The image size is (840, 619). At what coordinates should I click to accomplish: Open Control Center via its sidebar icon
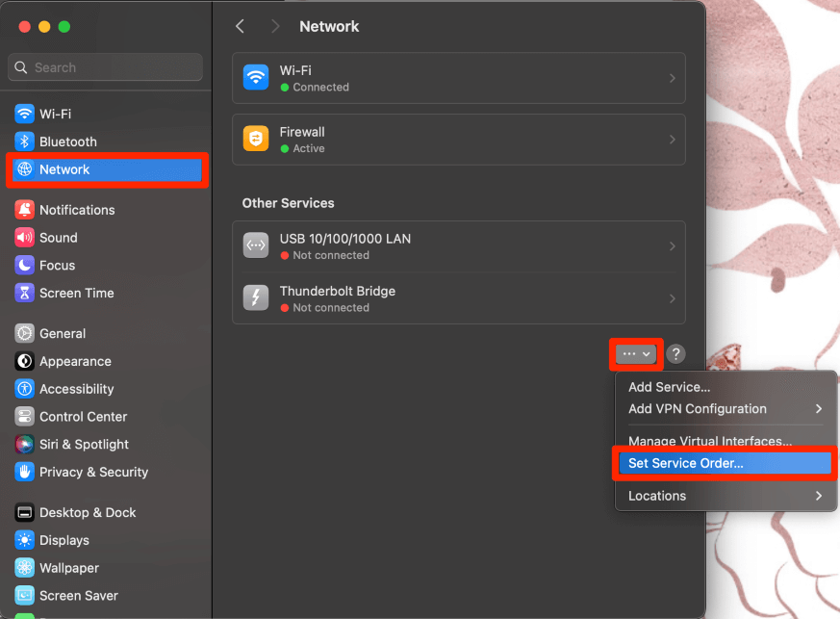(x=25, y=417)
